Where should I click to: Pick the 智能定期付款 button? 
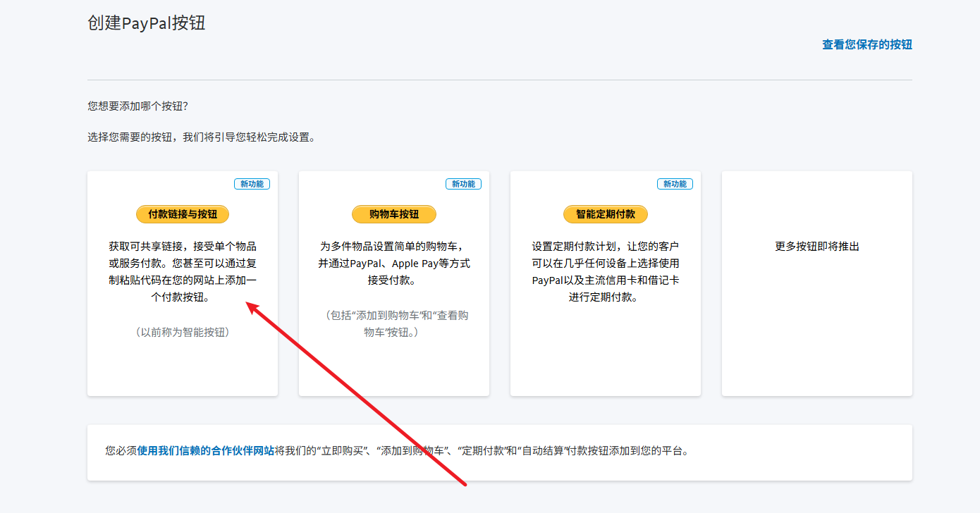click(606, 214)
